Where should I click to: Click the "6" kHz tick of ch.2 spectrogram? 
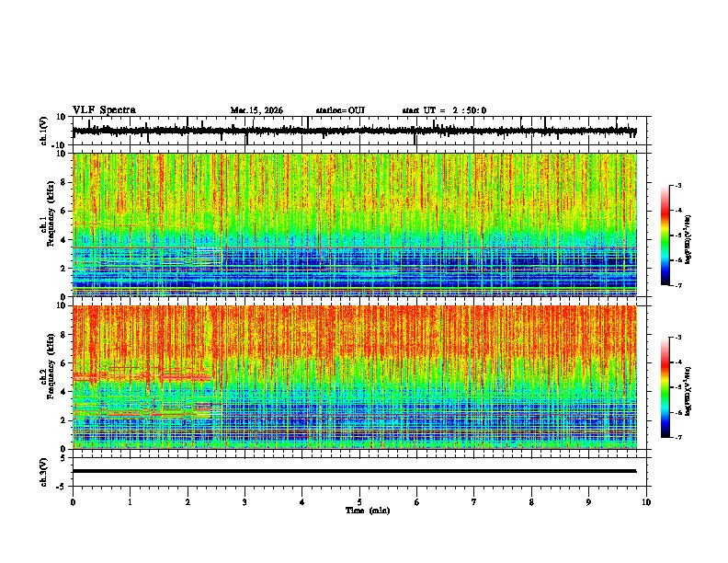pyautogui.click(x=64, y=363)
